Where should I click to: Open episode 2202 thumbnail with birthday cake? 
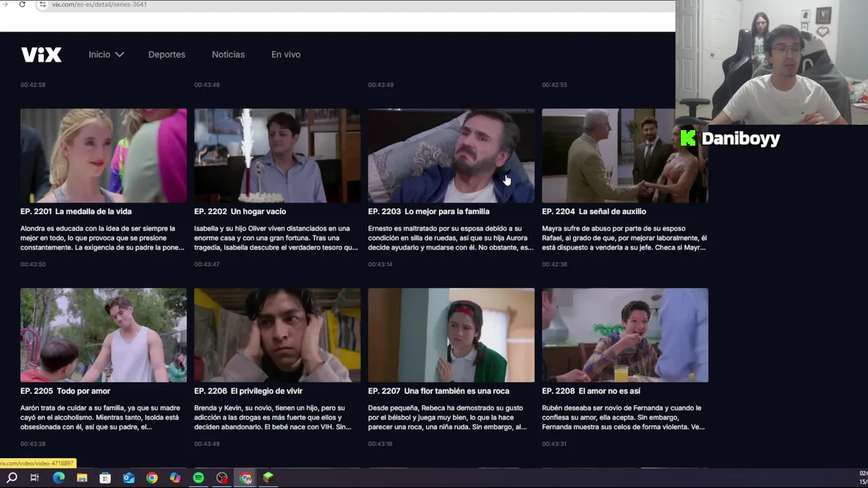click(x=277, y=156)
